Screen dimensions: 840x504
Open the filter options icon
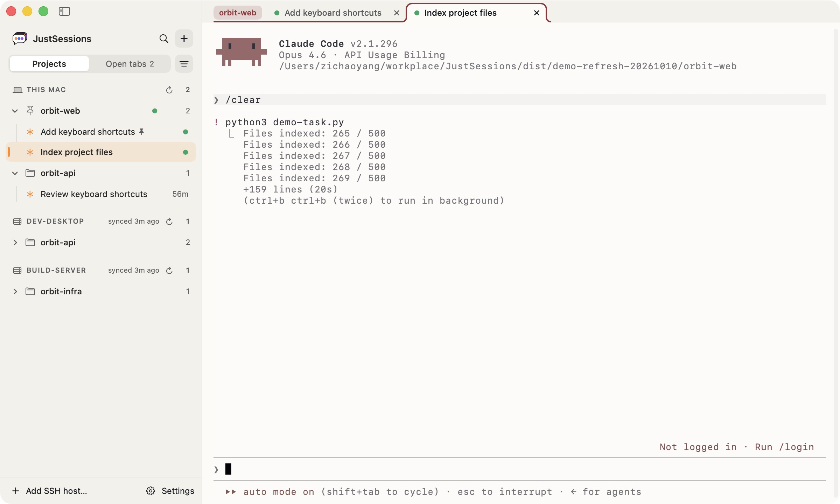pyautogui.click(x=184, y=64)
